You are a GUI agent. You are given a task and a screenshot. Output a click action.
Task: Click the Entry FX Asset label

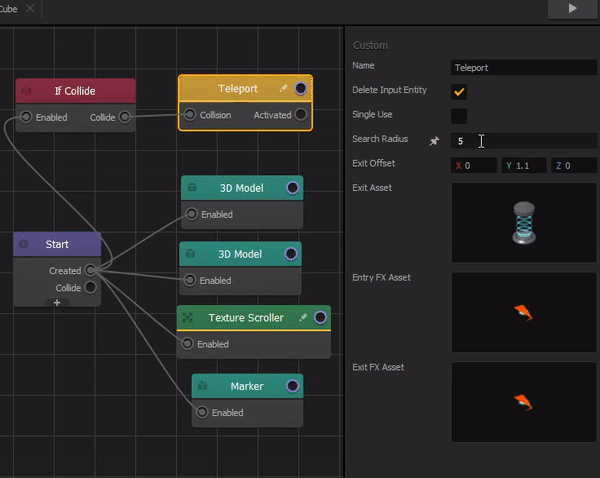pos(382,277)
